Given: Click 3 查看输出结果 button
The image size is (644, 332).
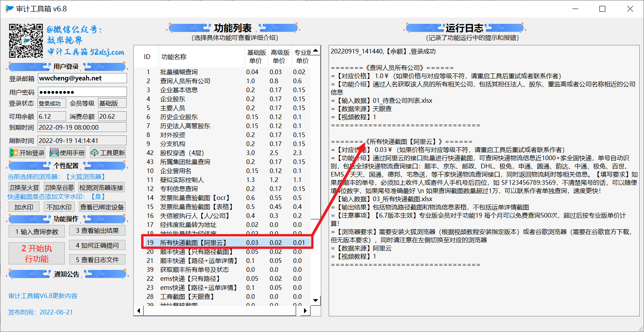Looking at the screenshot, I should [x=97, y=230].
